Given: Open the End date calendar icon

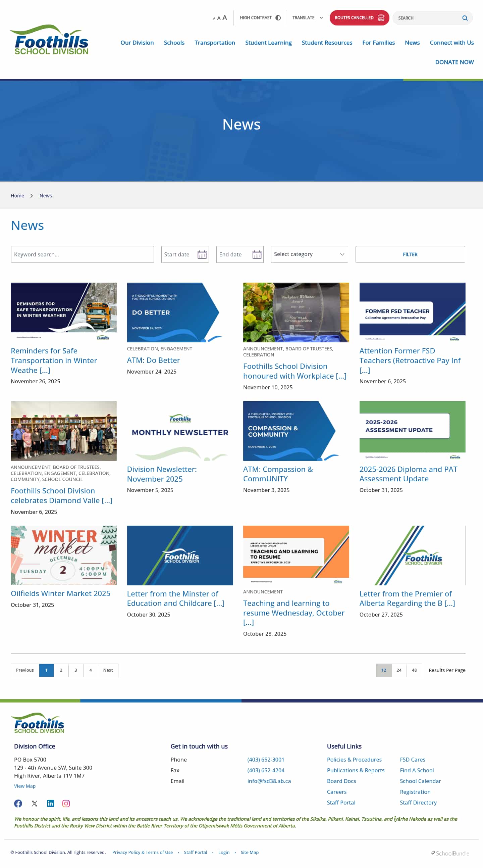Looking at the screenshot, I should pyautogui.click(x=257, y=254).
